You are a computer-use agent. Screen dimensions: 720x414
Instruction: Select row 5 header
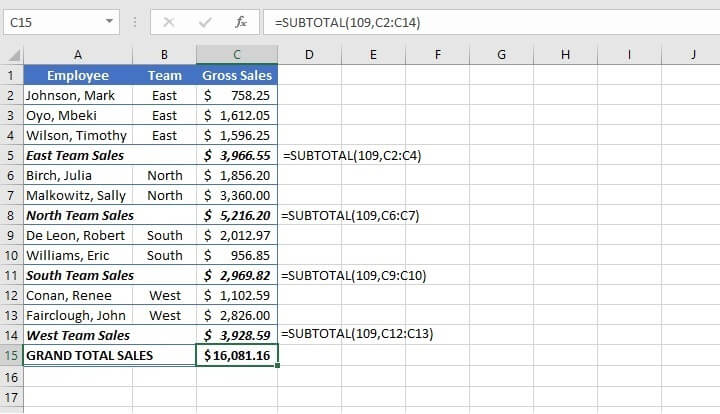(11, 156)
